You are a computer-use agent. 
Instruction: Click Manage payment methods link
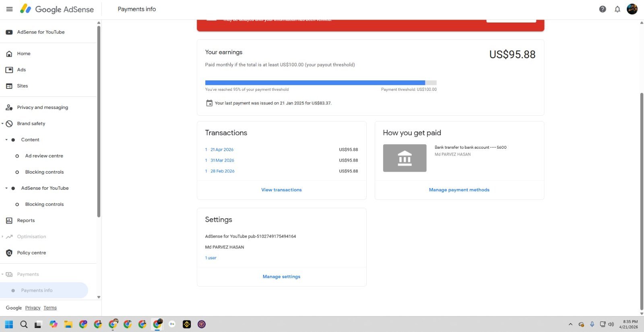(x=459, y=190)
